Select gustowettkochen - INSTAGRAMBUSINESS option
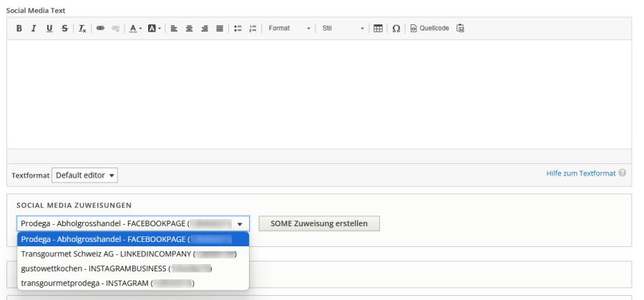 tap(133, 268)
